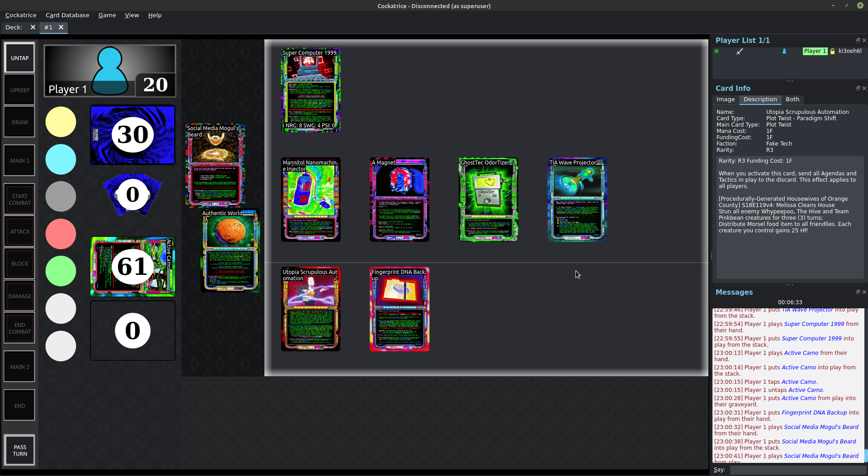
Task: Close the Deck: tab
Action: (x=33, y=27)
